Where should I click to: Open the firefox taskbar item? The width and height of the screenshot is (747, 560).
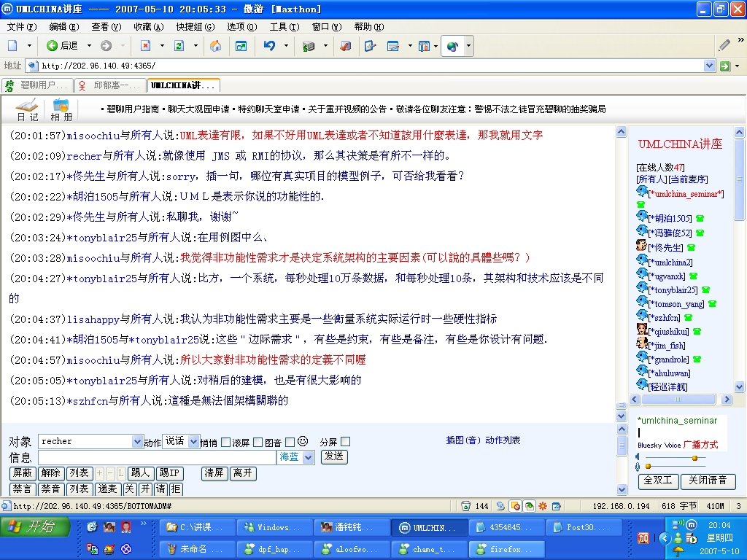(x=506, y=549)
